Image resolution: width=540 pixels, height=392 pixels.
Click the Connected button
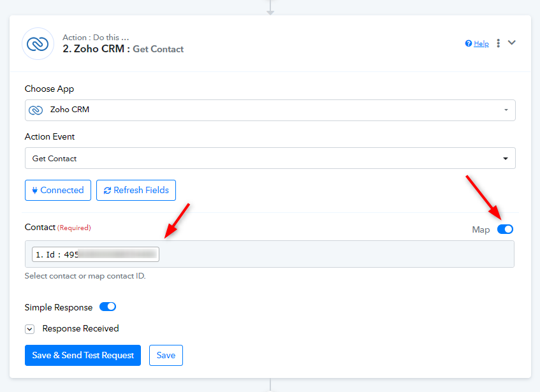pyautogui.click(x=58, y=191)
